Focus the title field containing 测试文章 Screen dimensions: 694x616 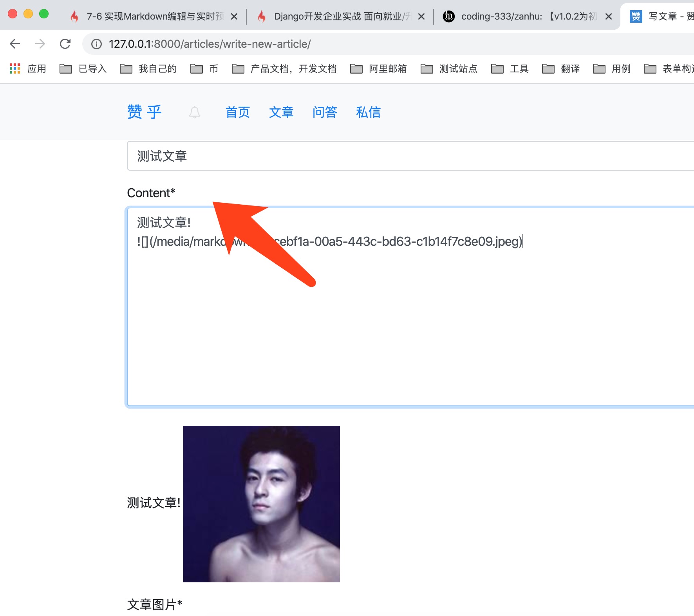(x=410, y=156)
